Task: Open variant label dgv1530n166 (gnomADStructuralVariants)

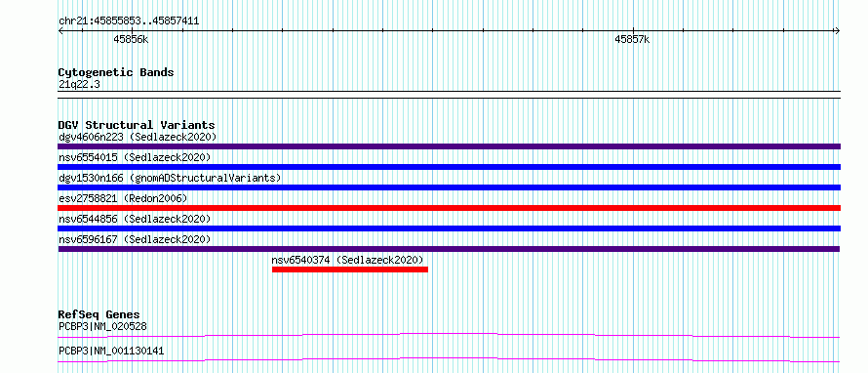Action: point(170,178)
